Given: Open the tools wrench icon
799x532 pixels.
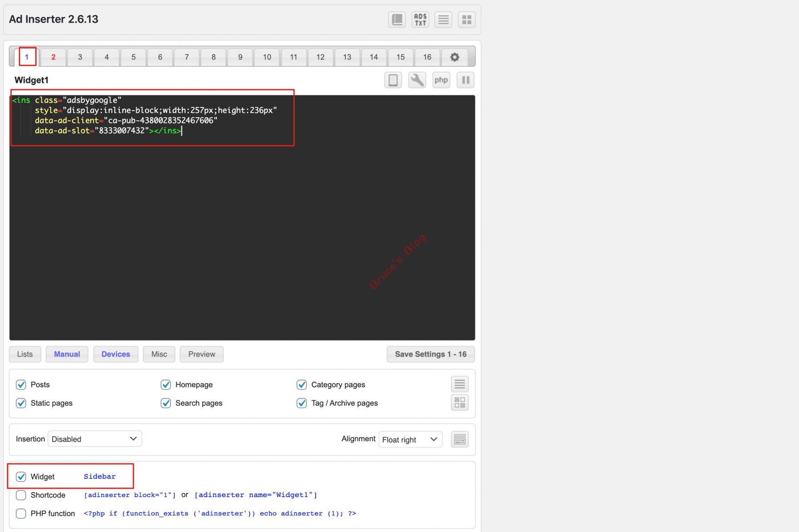Looking at the screenshot, I should [x=417, y=80].
